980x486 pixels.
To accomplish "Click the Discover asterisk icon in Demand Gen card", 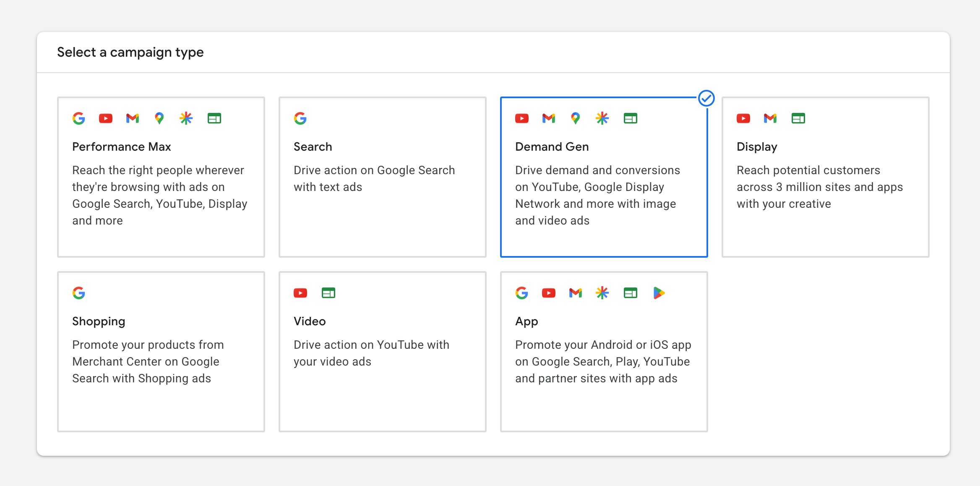I will pos(602,118).
